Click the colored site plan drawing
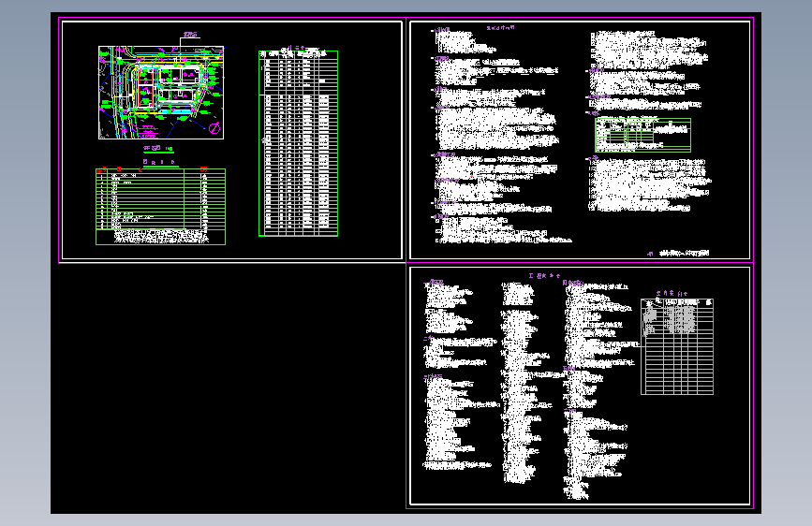This screenshot has height=526, width=812. coord(161,93)
